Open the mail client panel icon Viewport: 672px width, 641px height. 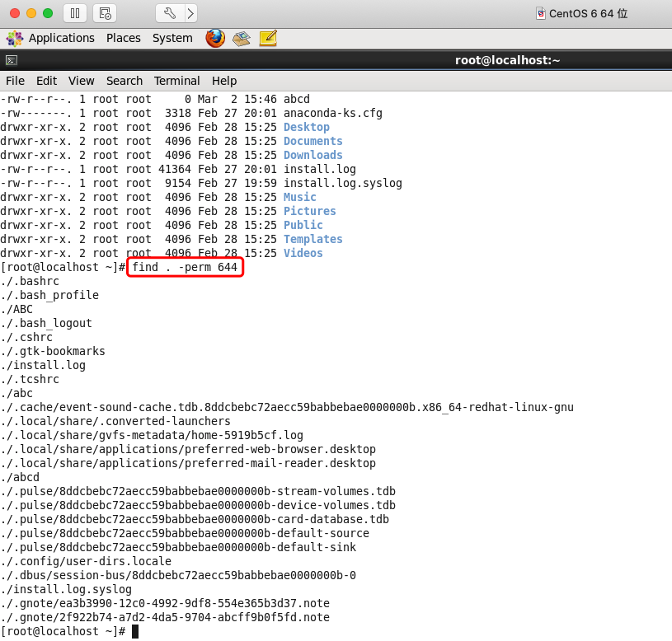coord(242,39)
